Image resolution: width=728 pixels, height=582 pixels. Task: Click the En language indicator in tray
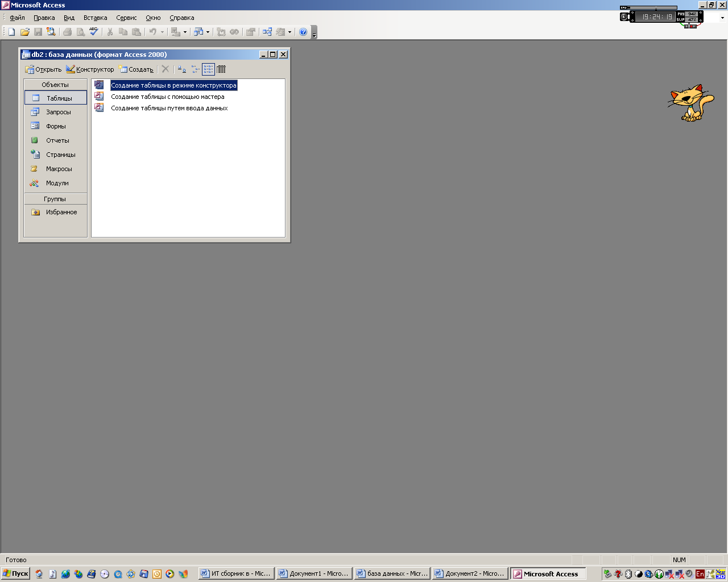pos(700,574)
